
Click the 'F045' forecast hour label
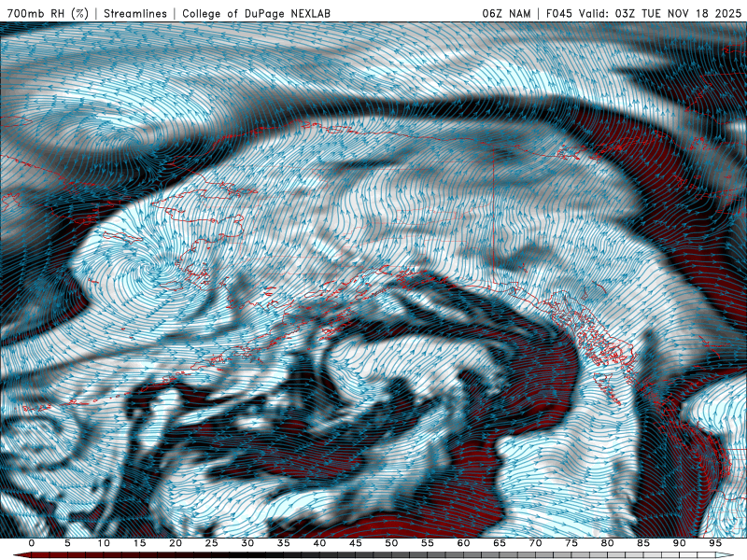(559, 13)
